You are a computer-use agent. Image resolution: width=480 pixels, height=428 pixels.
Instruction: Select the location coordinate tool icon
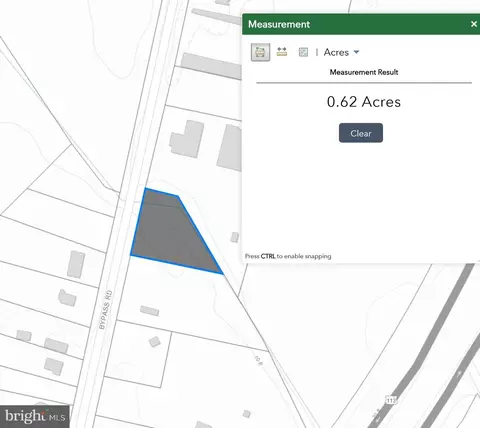[303, 52]
